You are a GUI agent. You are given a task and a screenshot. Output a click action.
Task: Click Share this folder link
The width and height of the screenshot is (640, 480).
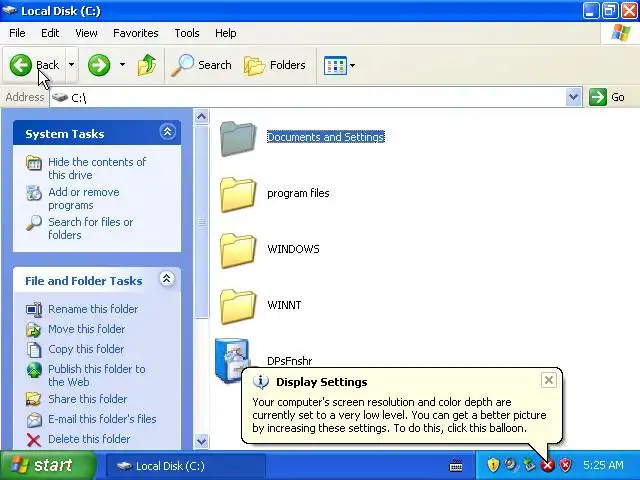(87, 399)
